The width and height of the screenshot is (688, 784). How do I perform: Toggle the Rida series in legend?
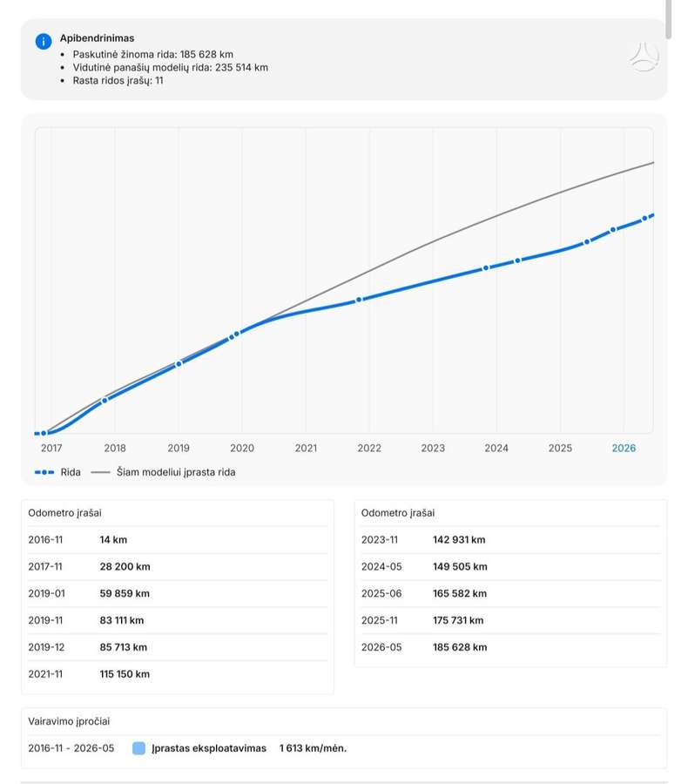57,472
